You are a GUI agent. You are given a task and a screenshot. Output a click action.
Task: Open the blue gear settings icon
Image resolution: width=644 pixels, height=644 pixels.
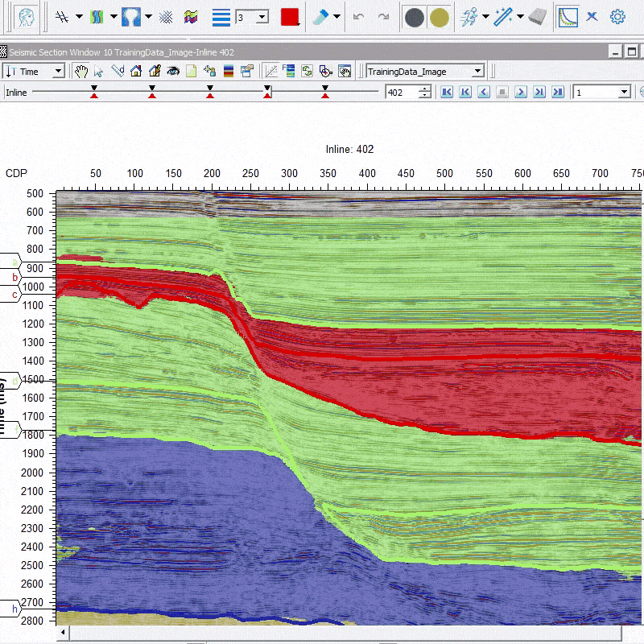(617, 17)
